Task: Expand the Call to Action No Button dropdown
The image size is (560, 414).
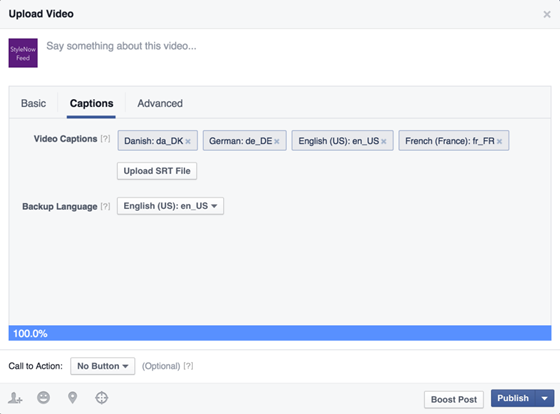Action: pos(102,366)
